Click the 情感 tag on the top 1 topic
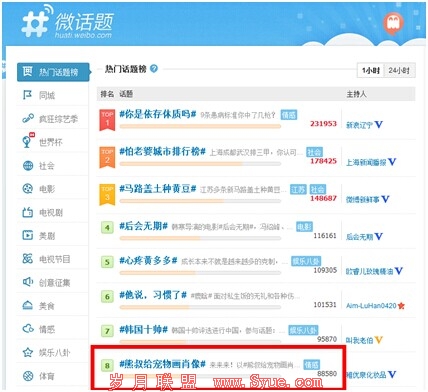 (x=289, y=115)
